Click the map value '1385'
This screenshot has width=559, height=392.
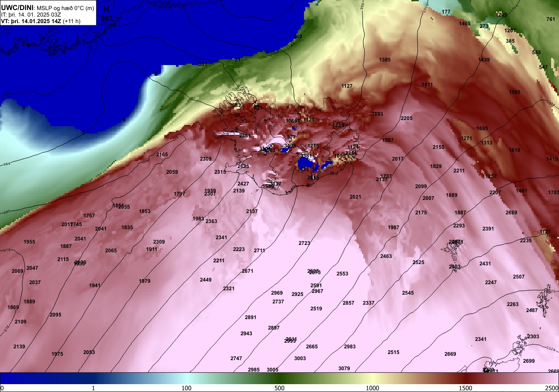click(385, 60)
